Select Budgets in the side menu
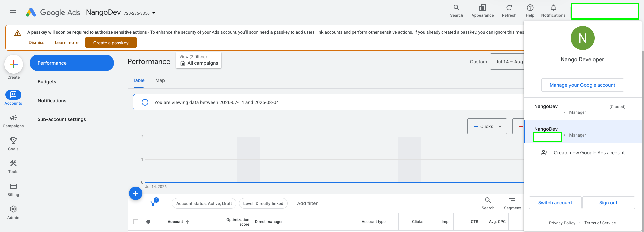 pyautogui.click(x=47, y=82)
